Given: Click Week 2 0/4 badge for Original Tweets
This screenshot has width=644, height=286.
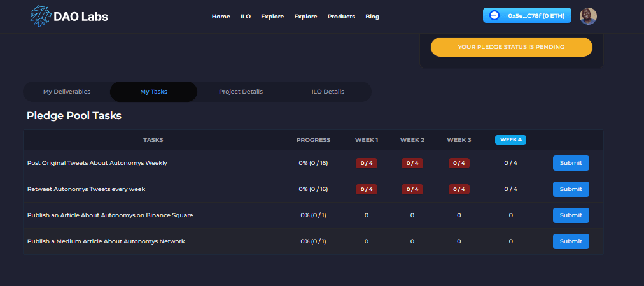Looking at the screenshot, I should 412,163.
